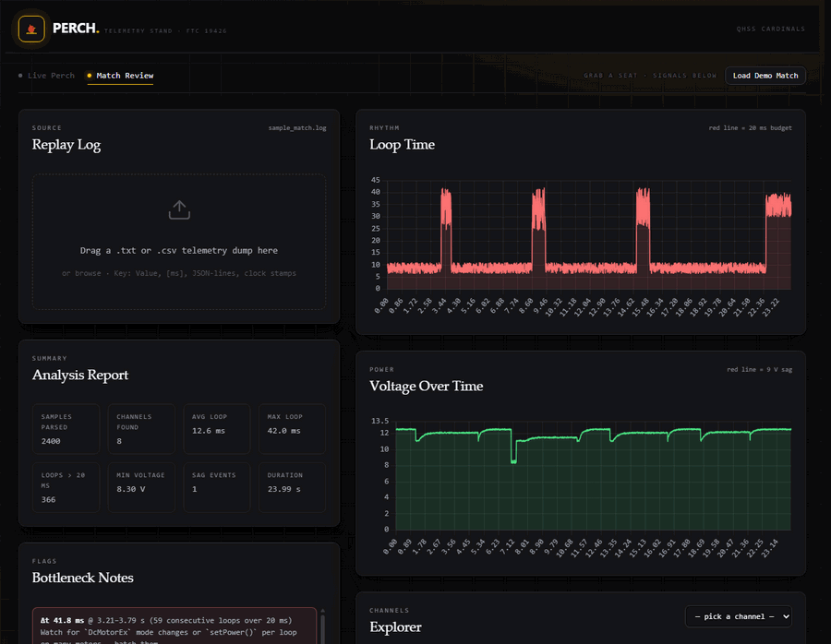Viewport: 831px width, 644px height.
Task: Open the pick a channel dropdown
Action: tap(739, 616)
